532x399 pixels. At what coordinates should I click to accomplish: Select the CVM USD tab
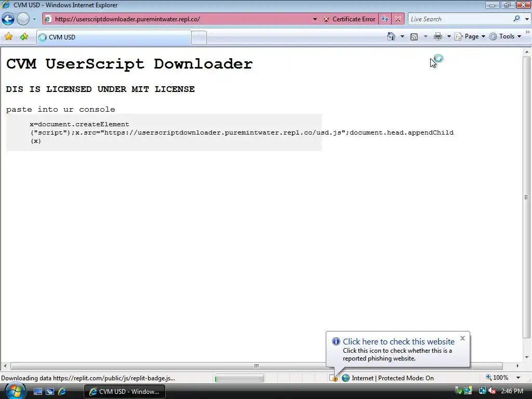(x=114, y=37)
